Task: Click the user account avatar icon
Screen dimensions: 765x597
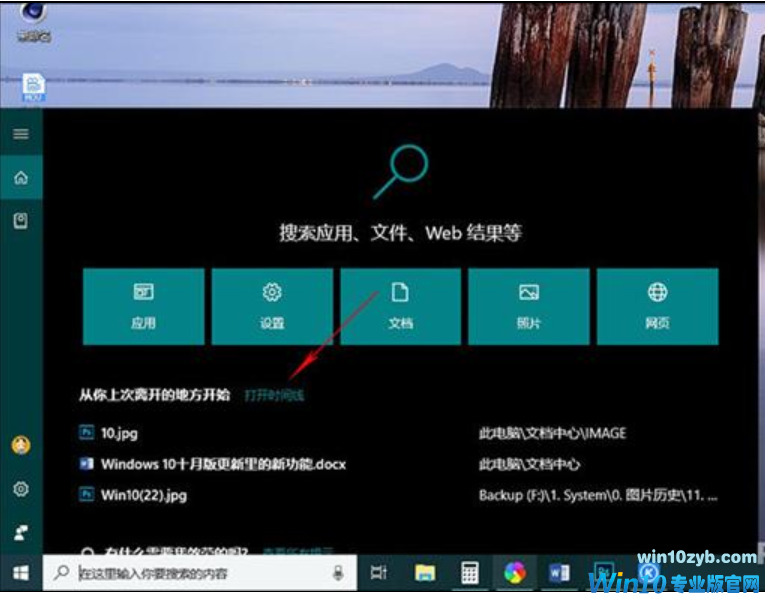Action: click(21, 445)
